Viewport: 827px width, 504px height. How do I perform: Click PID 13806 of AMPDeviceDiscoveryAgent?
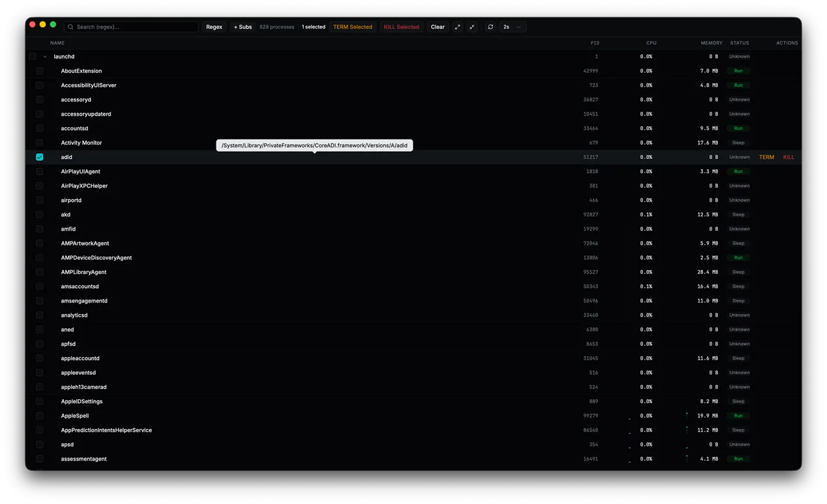click(591, 258)
